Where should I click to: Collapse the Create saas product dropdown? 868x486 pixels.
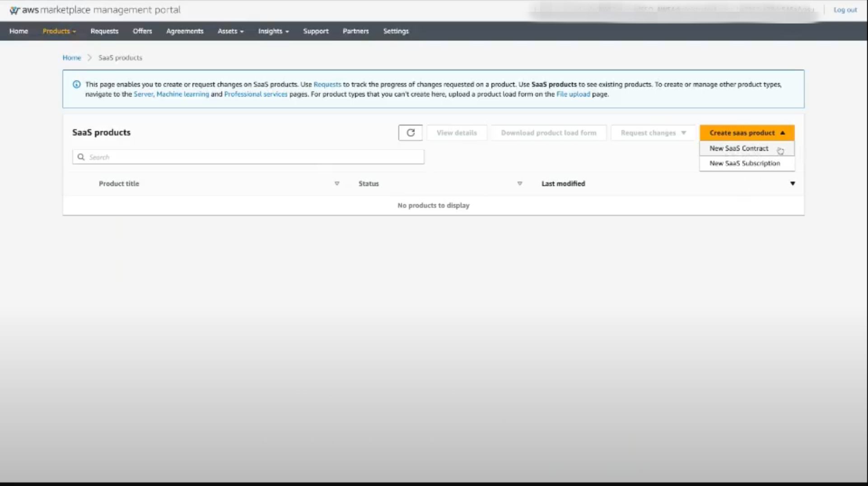(x=747, y=133)
